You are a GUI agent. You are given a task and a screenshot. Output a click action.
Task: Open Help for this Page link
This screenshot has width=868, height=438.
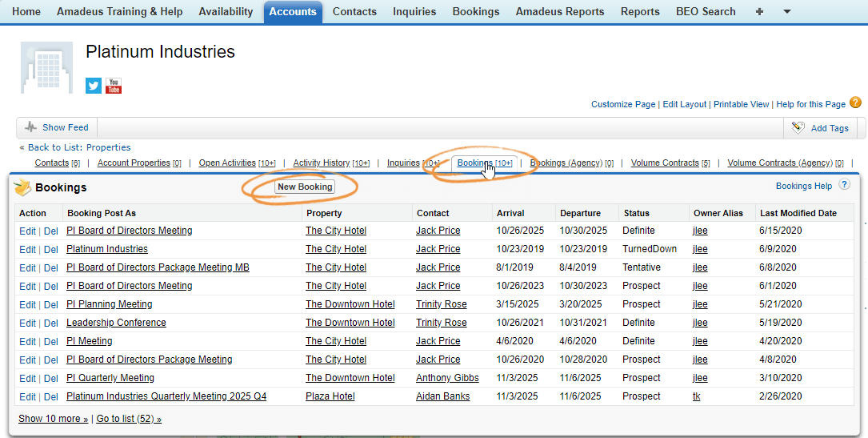(811, 104)
